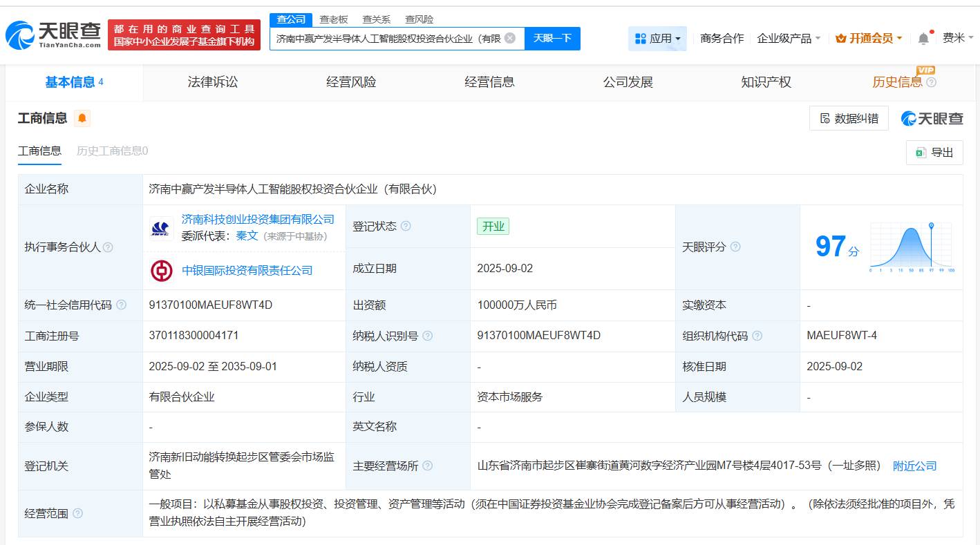Switch to the 法律诉讼 tab

pyautogui.click(x=213, y=82)
